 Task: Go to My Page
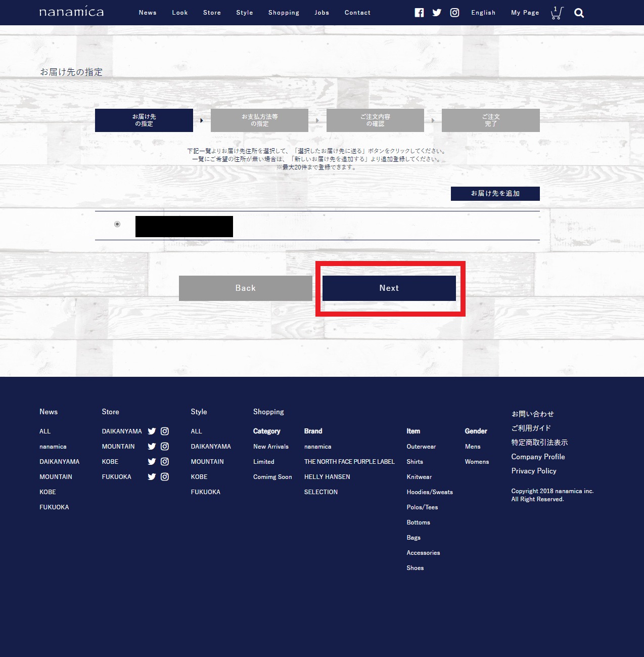tap(525, 13)
